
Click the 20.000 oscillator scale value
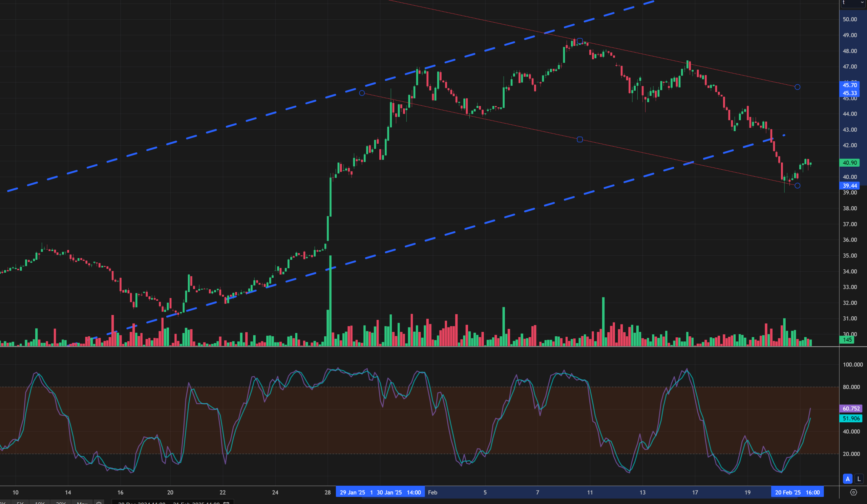(851, 454)
